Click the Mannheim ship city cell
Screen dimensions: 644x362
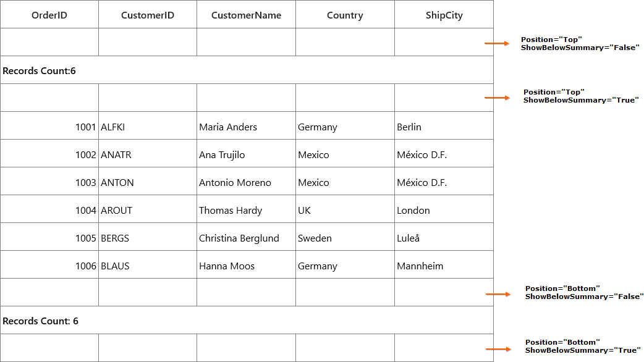point(444,265)
